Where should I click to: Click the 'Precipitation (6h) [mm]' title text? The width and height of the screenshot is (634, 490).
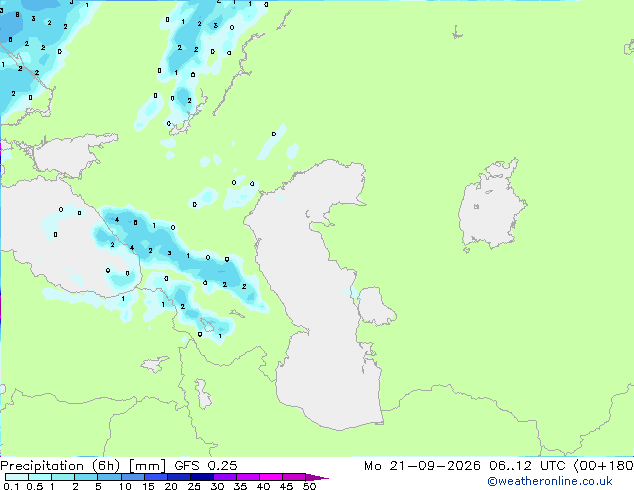83,466
